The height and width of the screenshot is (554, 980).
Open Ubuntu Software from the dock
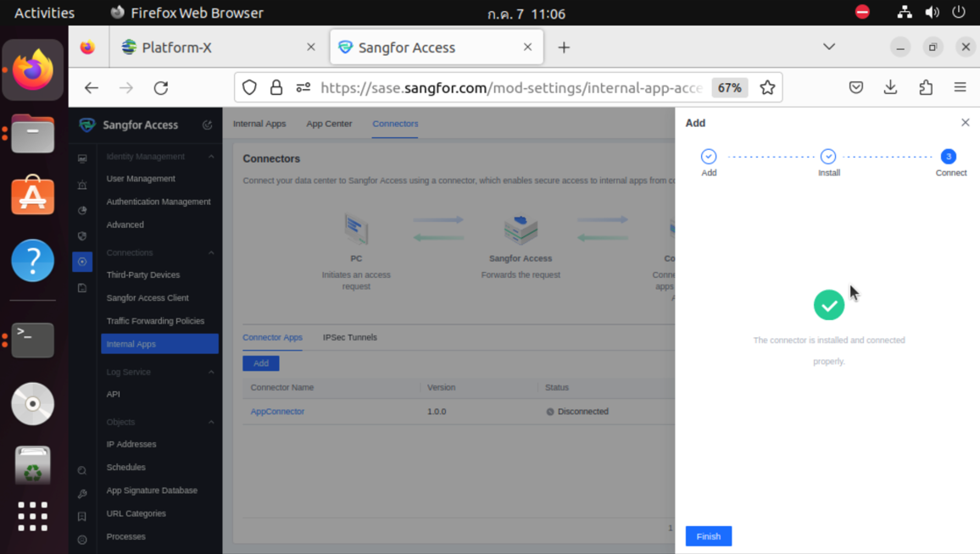click(32, 195)
